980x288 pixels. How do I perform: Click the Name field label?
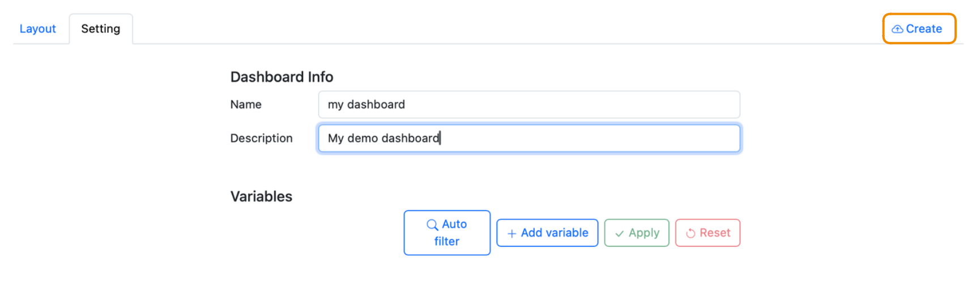246,105
